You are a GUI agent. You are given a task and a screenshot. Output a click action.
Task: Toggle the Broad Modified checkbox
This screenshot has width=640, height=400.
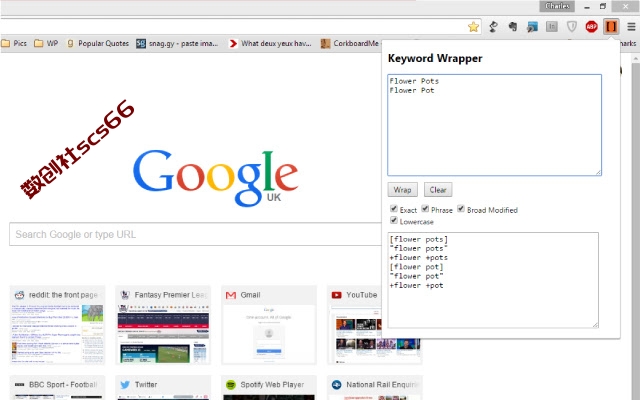461,209
